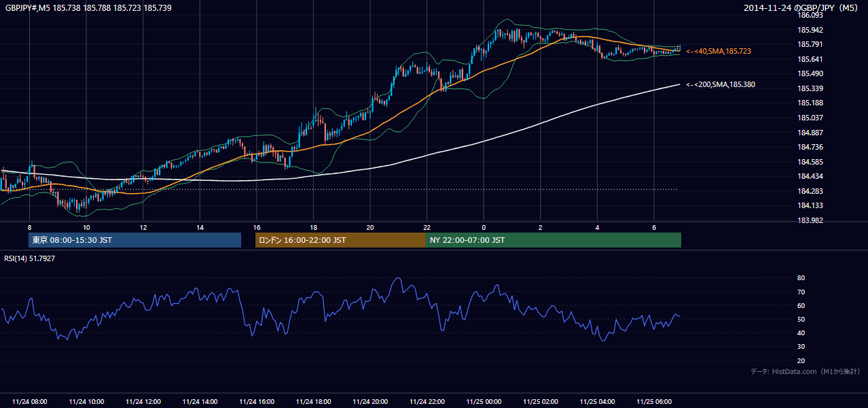Click the hour 2 tick on price chart axis

pos(540,226)
